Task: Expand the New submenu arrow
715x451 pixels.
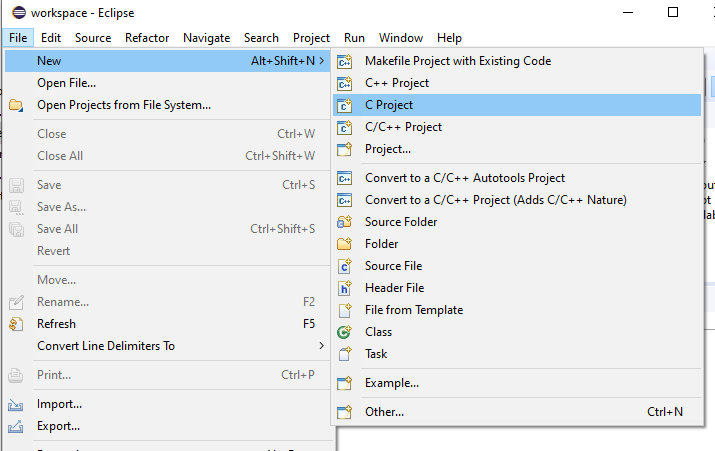Action: (322, 61)
